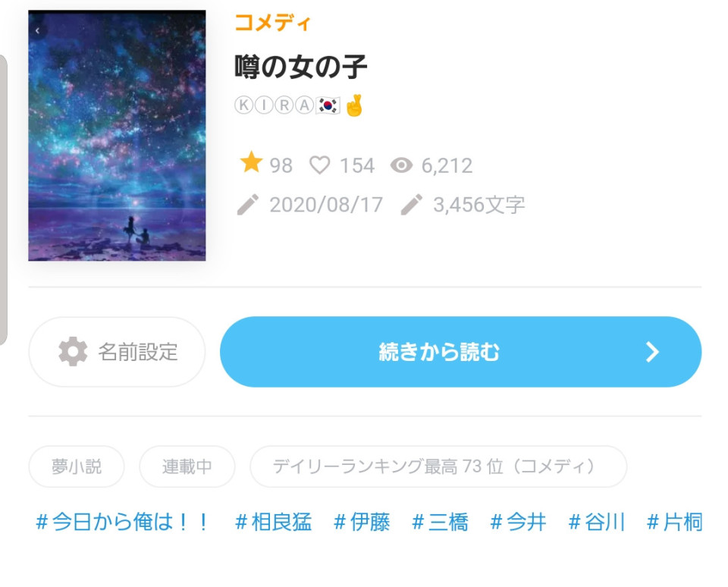Click the crossed fingers emoji by author
Screen dimensions: 728x587
pyautogui.click(x=354, y=105)
